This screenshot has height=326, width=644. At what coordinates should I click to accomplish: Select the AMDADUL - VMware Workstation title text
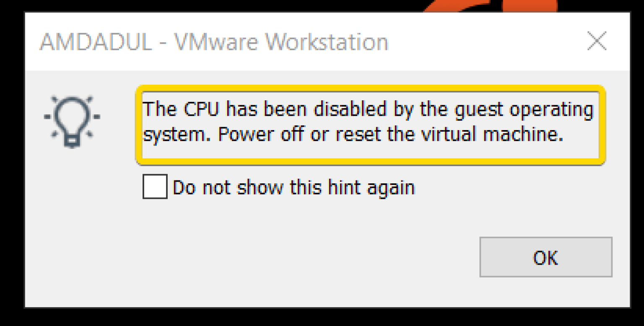(214, 42)
